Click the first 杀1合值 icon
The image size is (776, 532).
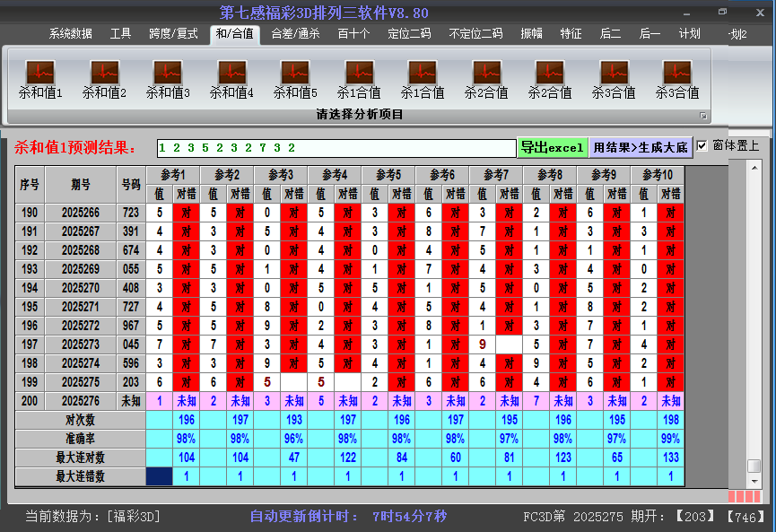[359, 76]
